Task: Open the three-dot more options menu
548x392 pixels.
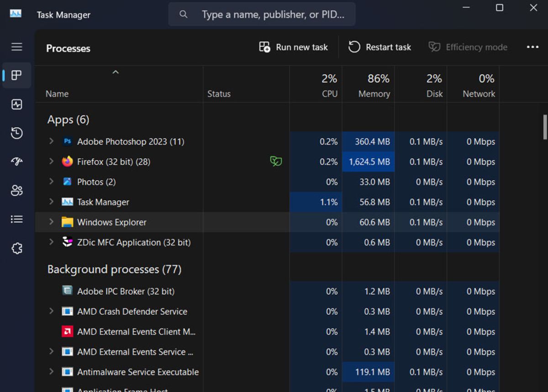Action: [x=532, y=47]
